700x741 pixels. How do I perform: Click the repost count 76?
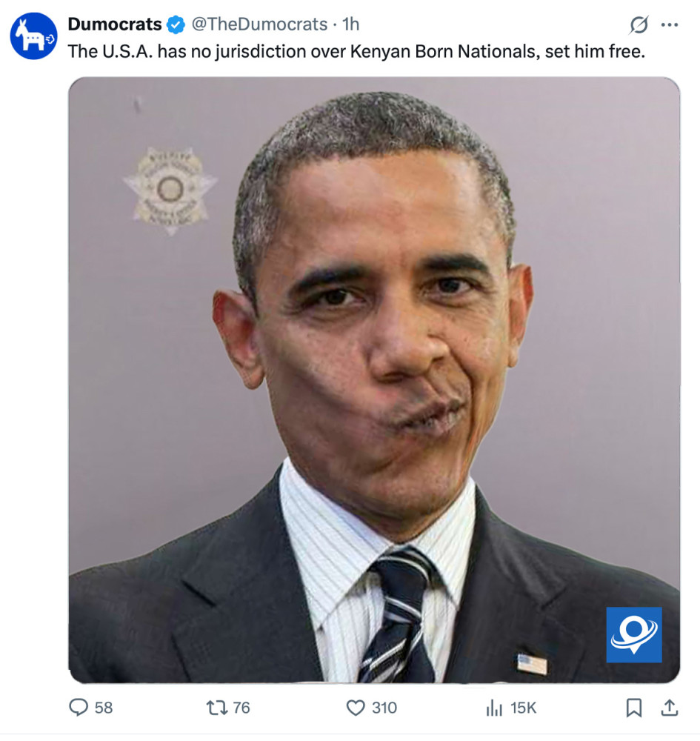point(241,708)
